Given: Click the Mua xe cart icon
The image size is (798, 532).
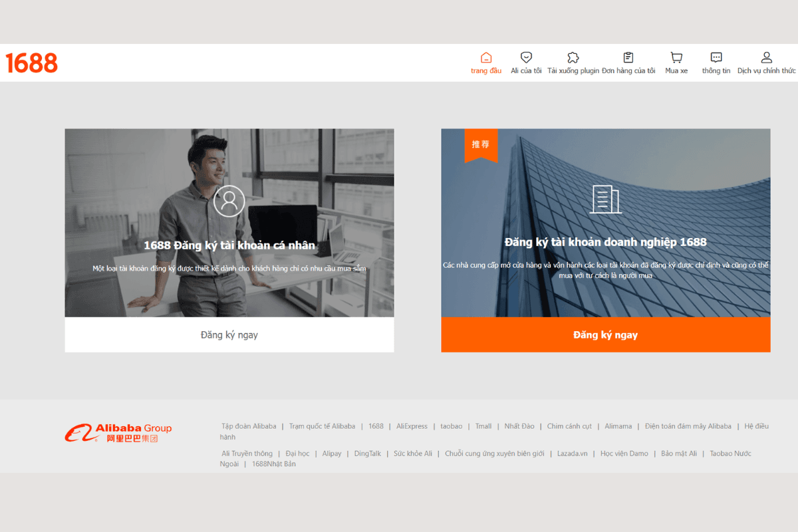Looking at the screenshot, I should point(676,58).
